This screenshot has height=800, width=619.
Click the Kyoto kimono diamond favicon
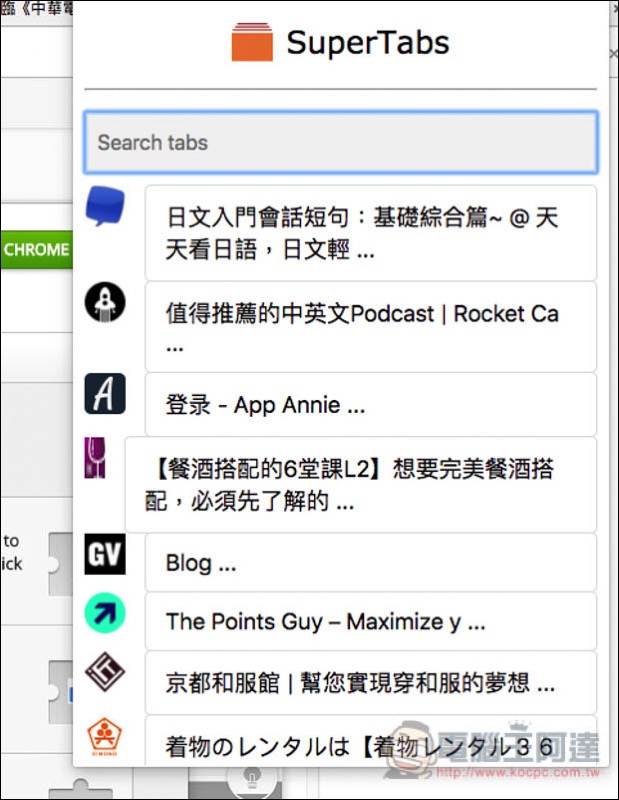tap(105, 671)
